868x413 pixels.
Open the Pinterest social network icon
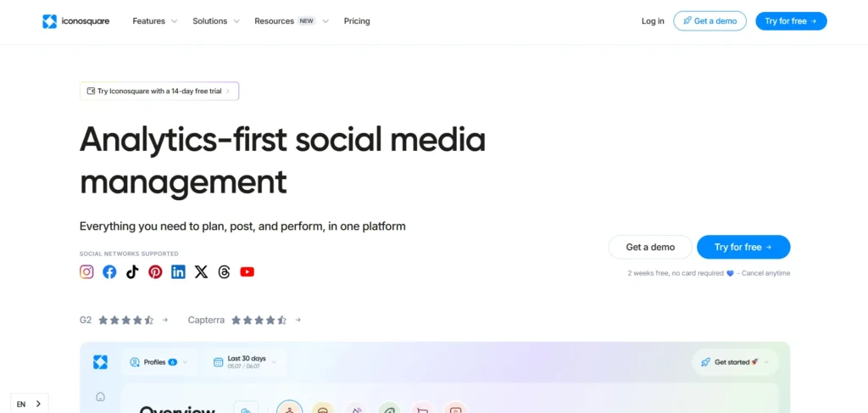(156, 272)
